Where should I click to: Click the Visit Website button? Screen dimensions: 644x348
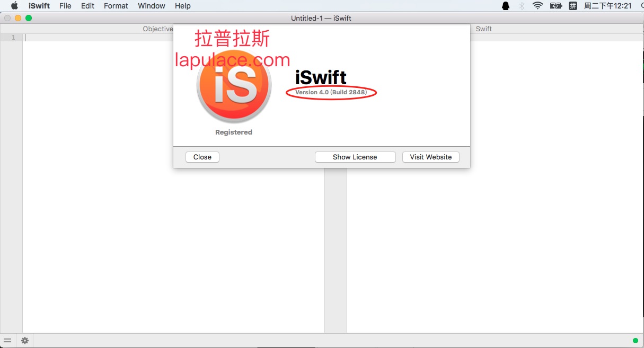430,157
